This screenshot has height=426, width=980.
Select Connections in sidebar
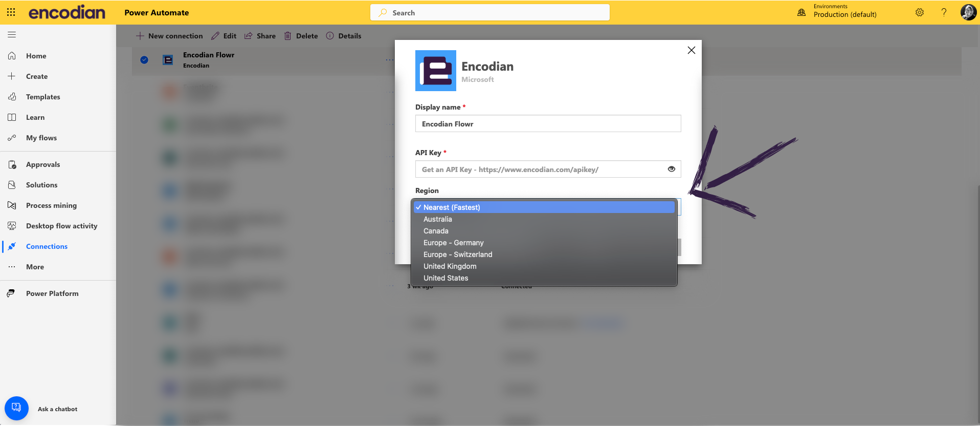pos(47,246)
